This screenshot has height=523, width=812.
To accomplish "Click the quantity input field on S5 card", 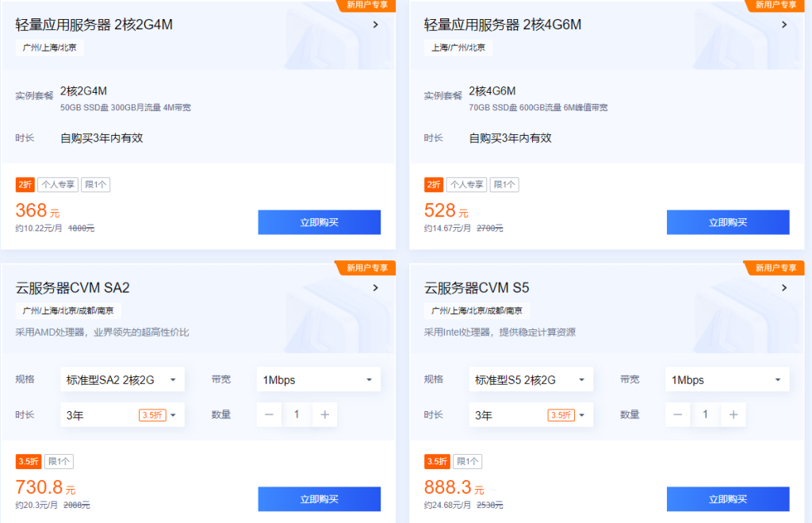I will 705,414.
